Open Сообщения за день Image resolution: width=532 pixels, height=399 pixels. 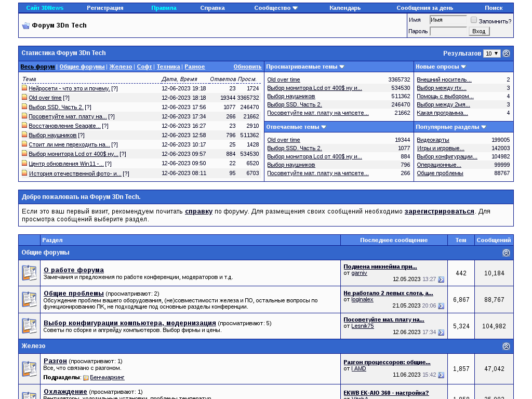425,8
